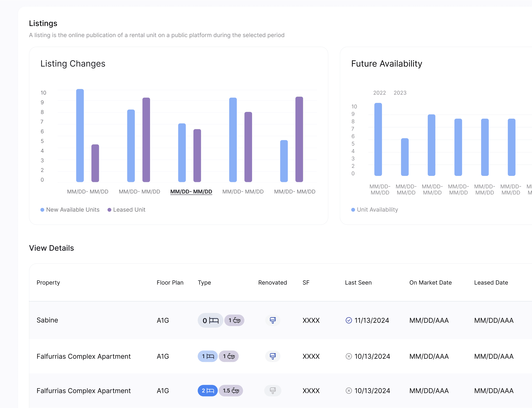Sort by Last Seen column header

[358, 282]
